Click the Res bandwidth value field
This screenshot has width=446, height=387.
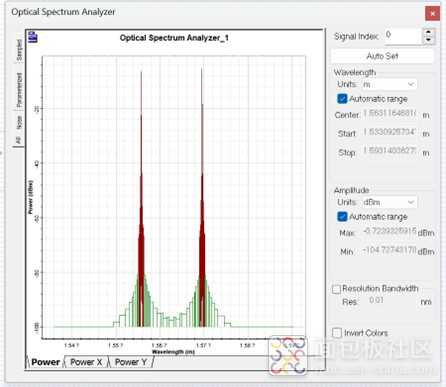click(392, 301)
